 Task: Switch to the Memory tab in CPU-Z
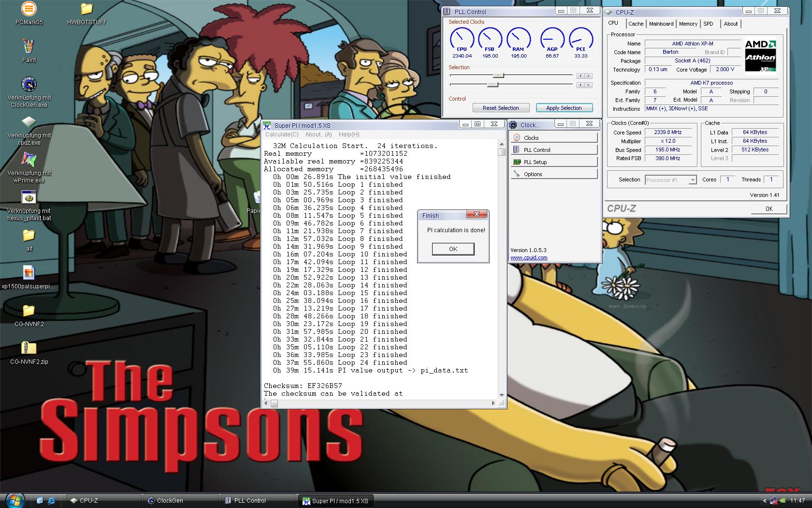coord(688,24)
